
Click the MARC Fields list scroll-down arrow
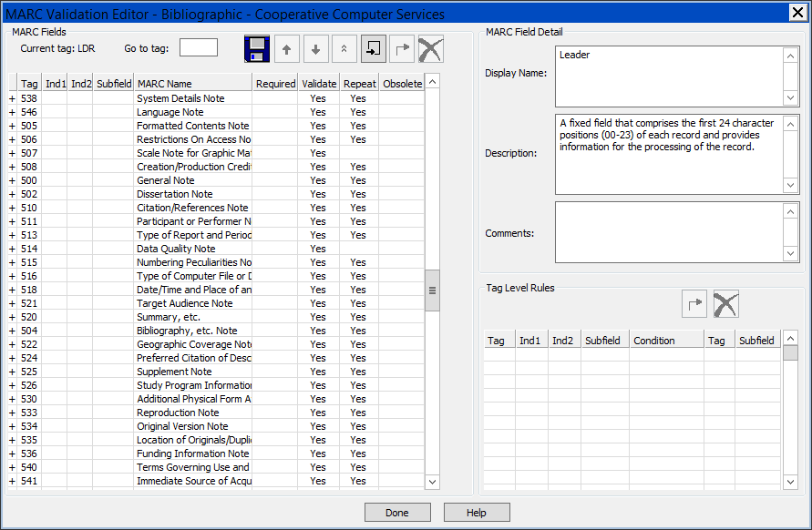click(432, 482)
